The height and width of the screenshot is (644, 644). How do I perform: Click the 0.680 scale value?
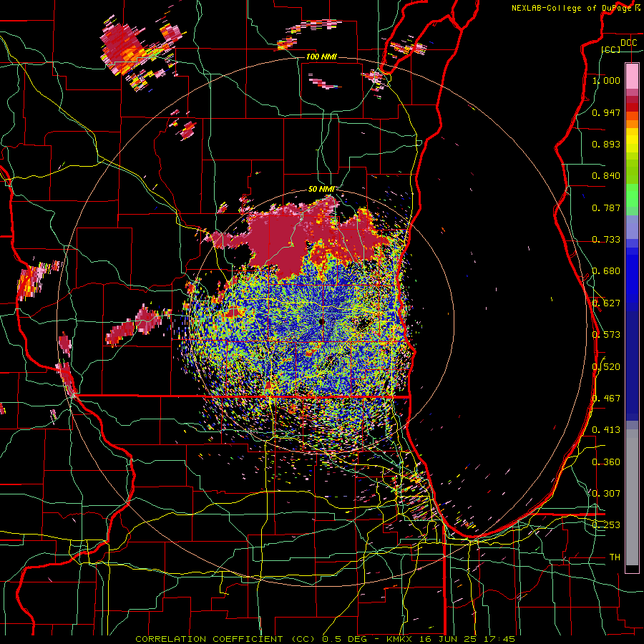tap(606, 271)
